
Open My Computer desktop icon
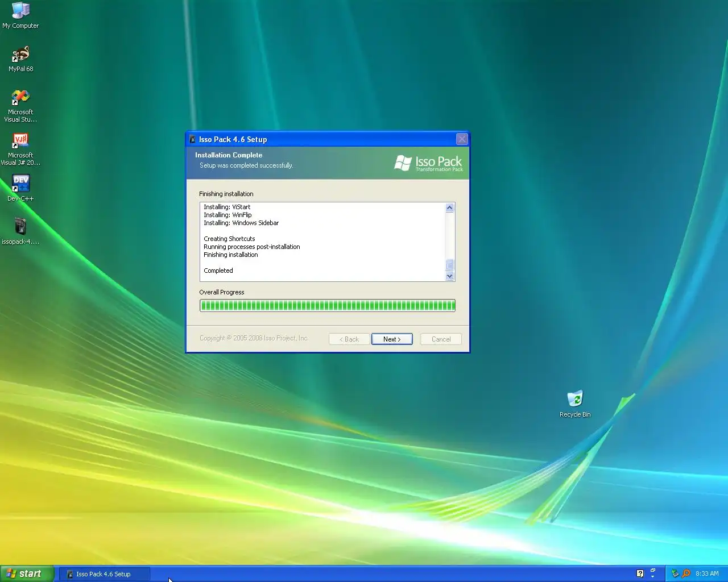(20, 15)
